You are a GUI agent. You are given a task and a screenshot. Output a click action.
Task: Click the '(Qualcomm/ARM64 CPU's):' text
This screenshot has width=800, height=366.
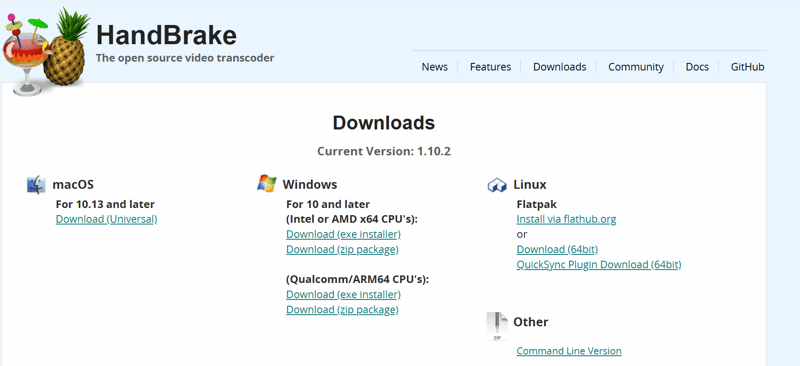pyautogui.click(x=358, y=280)
